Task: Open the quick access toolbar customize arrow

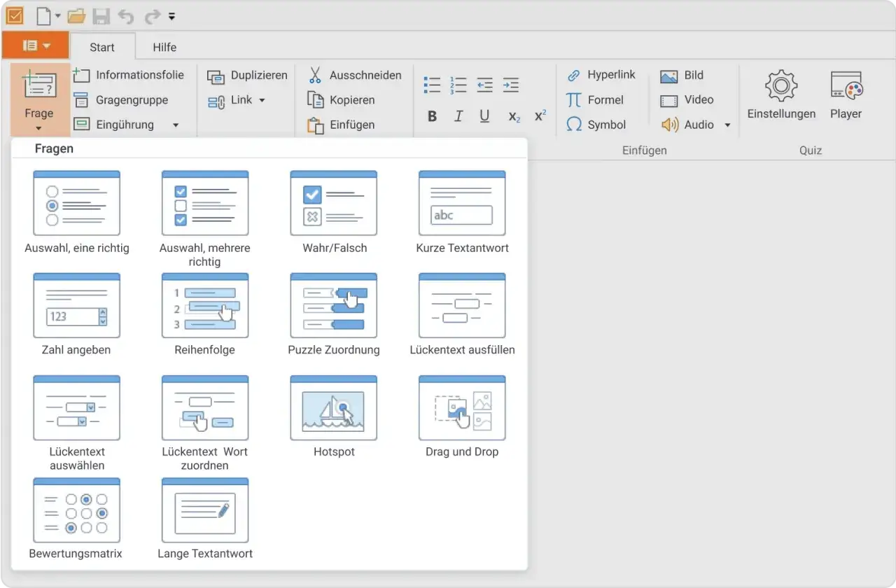Action: pos(172,16)
